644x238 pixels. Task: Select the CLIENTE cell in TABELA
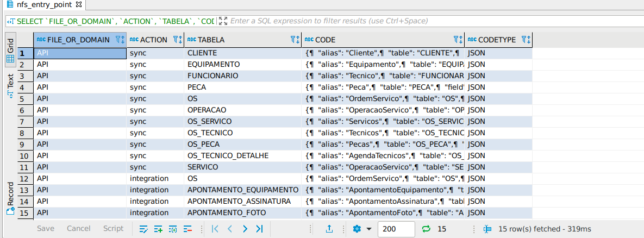(x=243, y=53)
